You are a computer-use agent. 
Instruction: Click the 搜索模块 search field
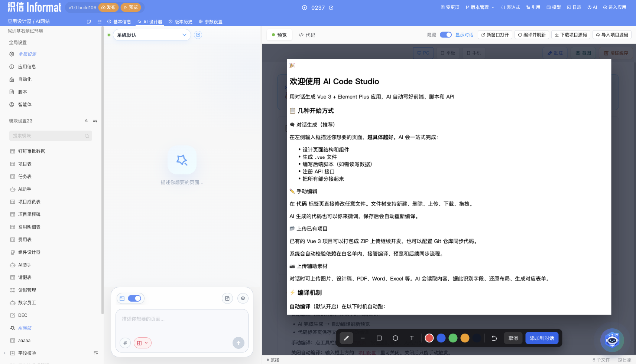51,136
